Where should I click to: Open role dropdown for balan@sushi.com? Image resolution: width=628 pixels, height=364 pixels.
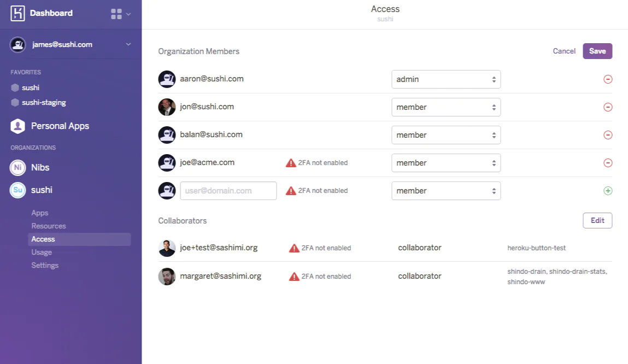446,135
